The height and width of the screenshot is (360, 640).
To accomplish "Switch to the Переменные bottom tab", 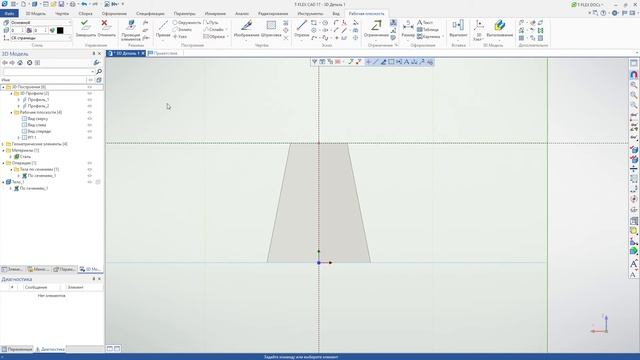I will (x=17, y=349).
